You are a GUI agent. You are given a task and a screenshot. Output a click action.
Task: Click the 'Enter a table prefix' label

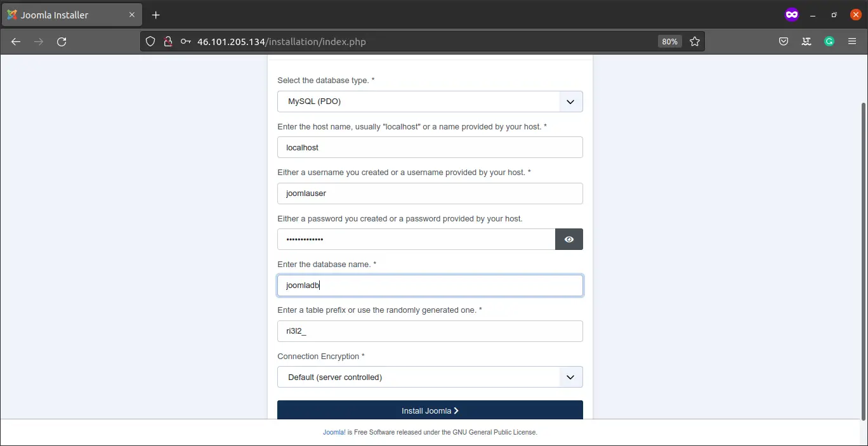tap(379, 310)
